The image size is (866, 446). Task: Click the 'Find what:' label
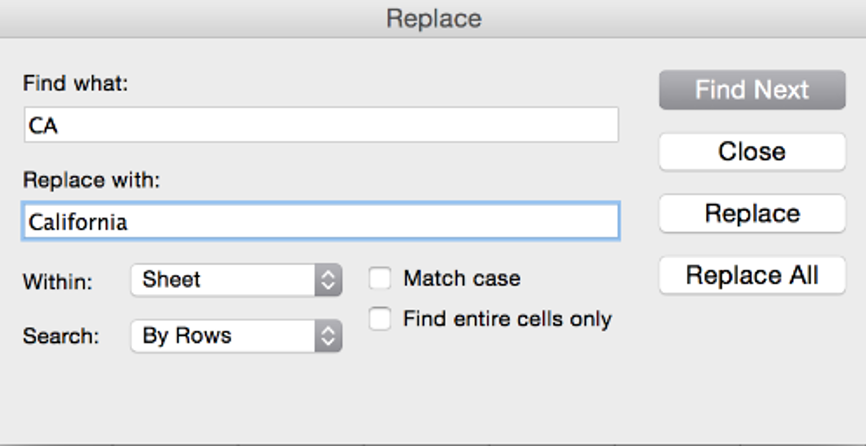(x=76, y=84)
